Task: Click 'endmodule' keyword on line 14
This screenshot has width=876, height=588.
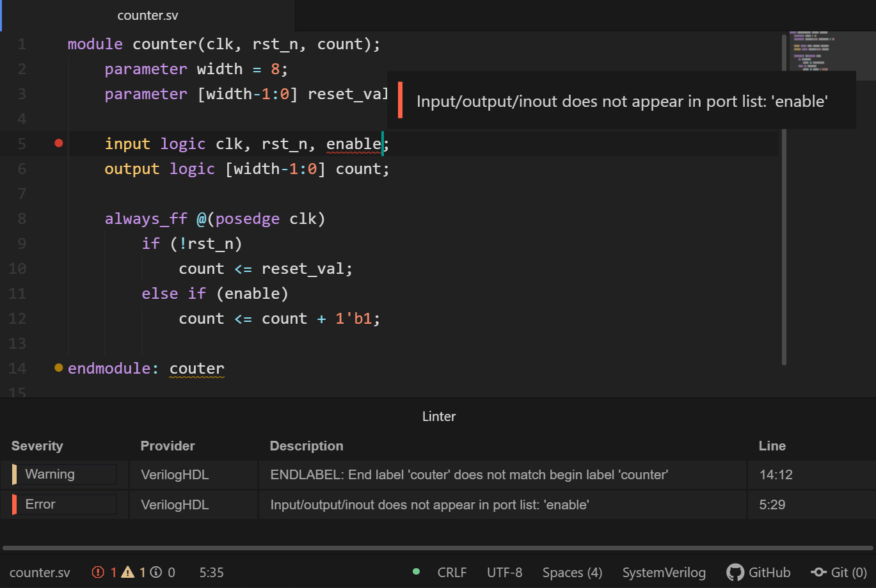Action: (x=109, y=369)
